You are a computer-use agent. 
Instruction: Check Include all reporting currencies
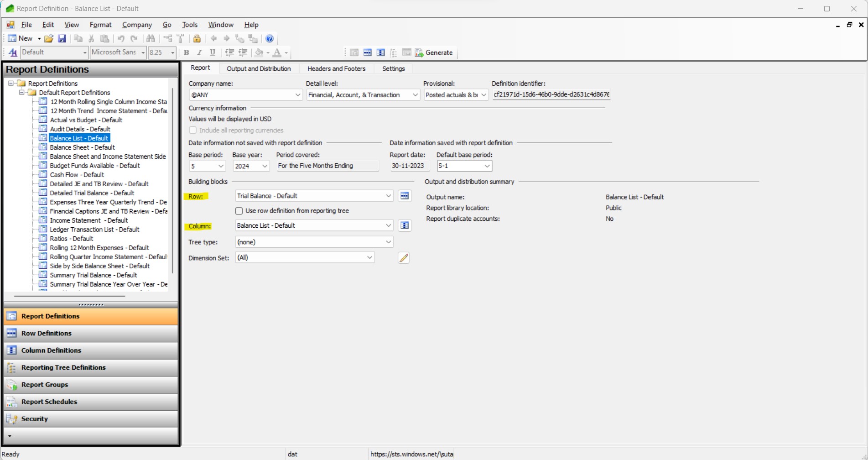tap(193, 130)
